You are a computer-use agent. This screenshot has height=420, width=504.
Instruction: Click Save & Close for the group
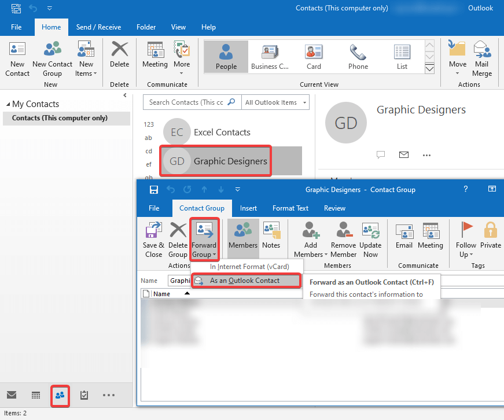tap(153, 237)
